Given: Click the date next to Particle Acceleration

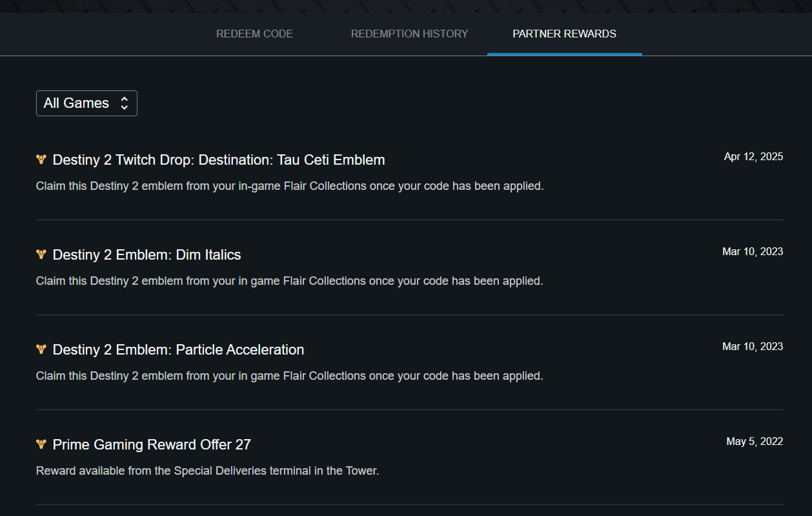Looking at the screenshot, I should tap(753, 346).
